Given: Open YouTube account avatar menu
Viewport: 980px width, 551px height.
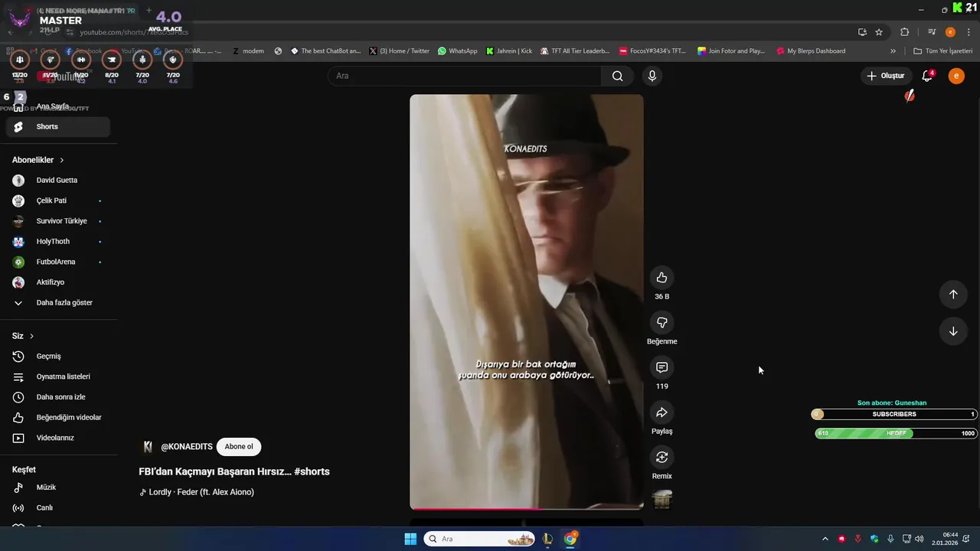Looking at the screenshot, I should [956, 76].
